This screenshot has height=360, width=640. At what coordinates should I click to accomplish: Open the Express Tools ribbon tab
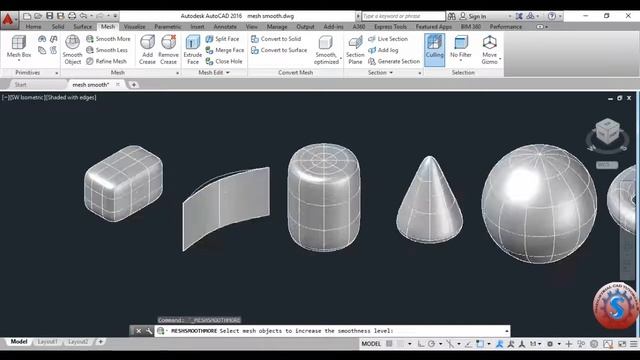(390, 27)
